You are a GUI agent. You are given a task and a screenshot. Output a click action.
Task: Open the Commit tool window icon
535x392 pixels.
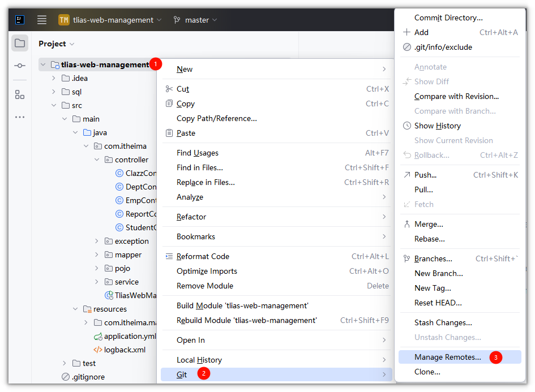(20, 66)
